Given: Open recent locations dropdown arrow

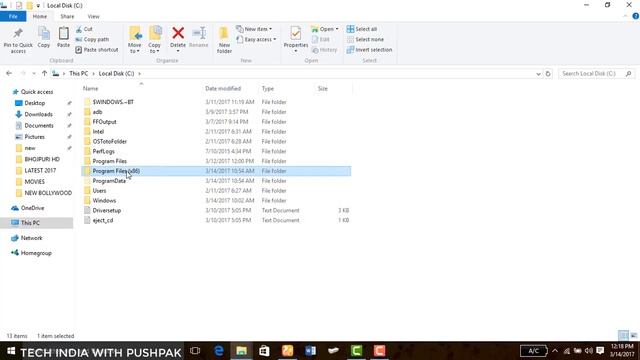Looking at the screenshot, I should click(x=33, y=73).
